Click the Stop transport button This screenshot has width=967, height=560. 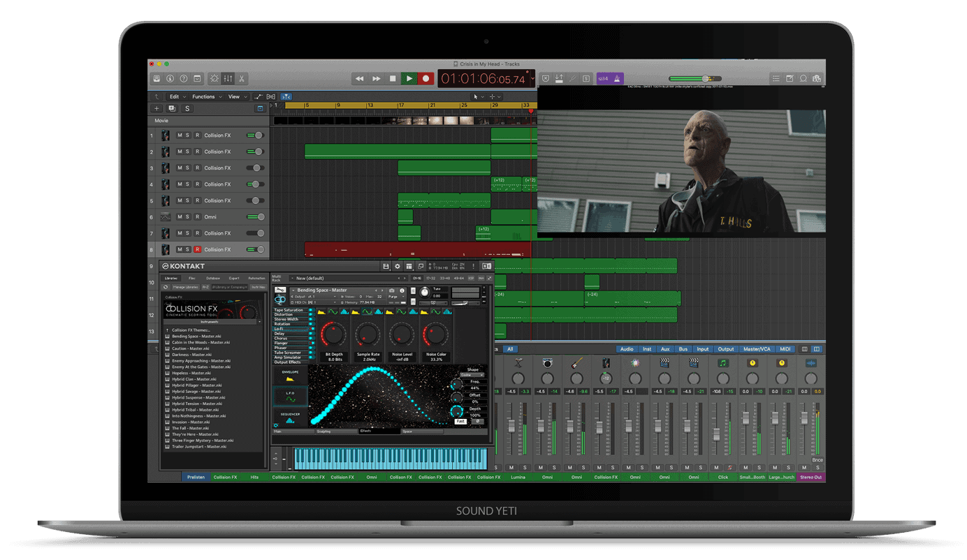point(393,79)
